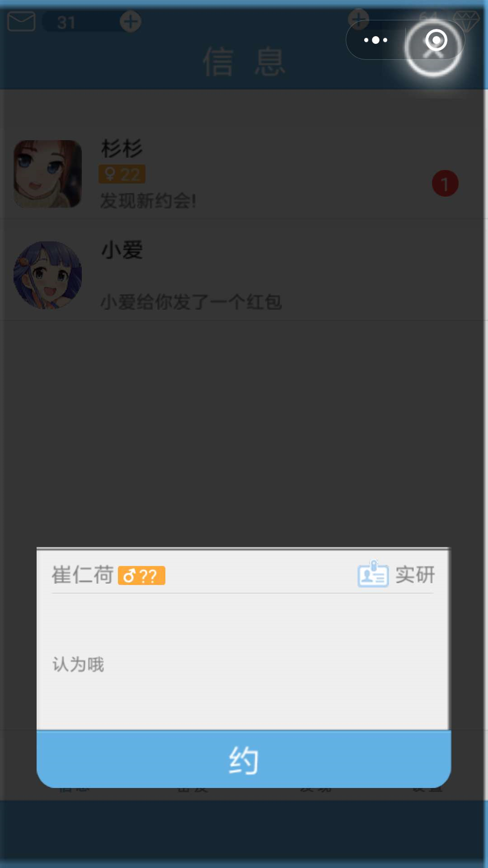Tap the plus icon beside the diamond counter
This screenshot has width=488, height=868.
click(x=358, y=19)
